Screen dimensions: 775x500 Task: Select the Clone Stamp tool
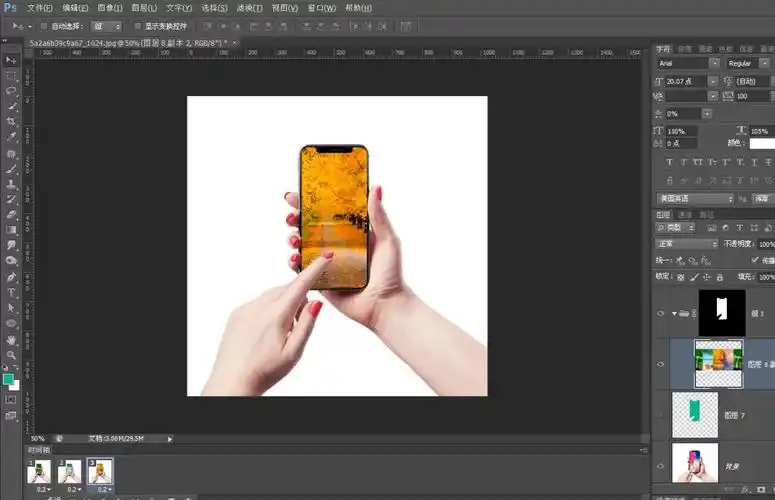(11, 184)
